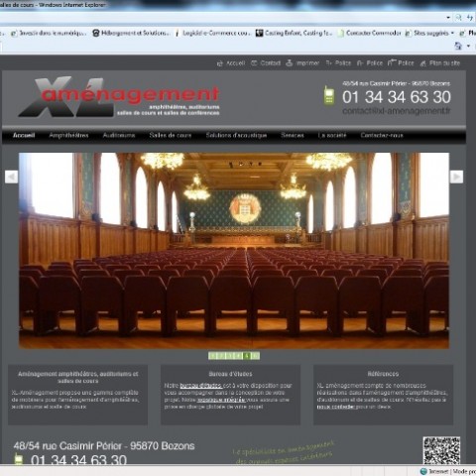The height and width of the screenshot is (476, 476).
Task: Open the dropdown arrow next to the command bar icon
Action: point(468,46)
